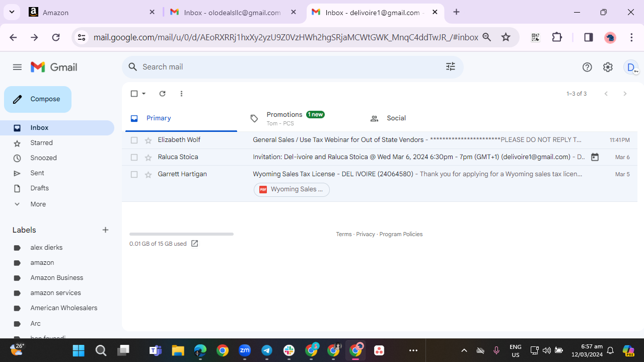
Task: Open search options filter icon
Action: click(451, 66)
